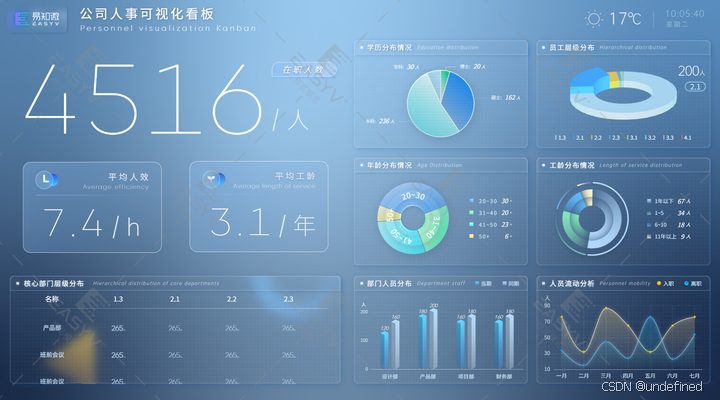
Task: Toggle the 1.3 legend of hierarchical distribution
Action: 560,137
